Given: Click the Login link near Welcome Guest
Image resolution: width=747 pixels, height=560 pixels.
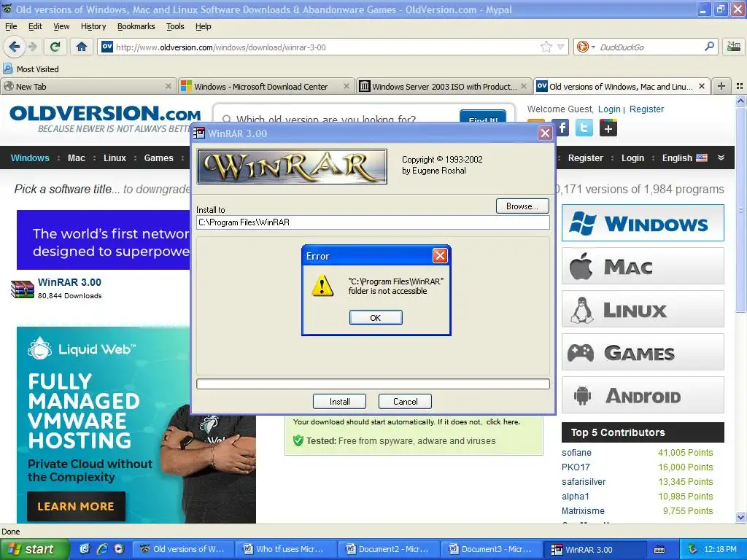Looking at the screenshot, I should [609, 109].
